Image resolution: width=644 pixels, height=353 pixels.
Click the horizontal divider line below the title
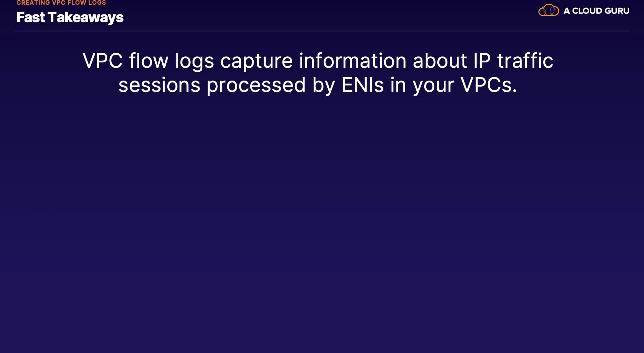click(322, 31)
